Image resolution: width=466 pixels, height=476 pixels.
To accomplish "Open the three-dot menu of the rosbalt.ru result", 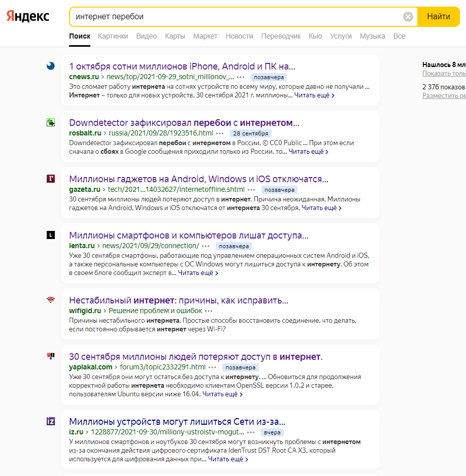I will (220, 133).
